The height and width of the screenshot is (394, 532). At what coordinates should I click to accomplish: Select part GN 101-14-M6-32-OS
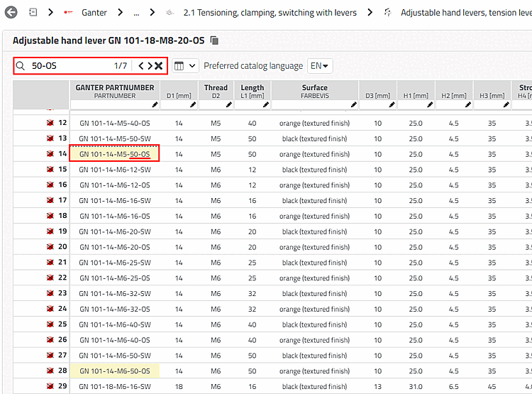[115, 309]
